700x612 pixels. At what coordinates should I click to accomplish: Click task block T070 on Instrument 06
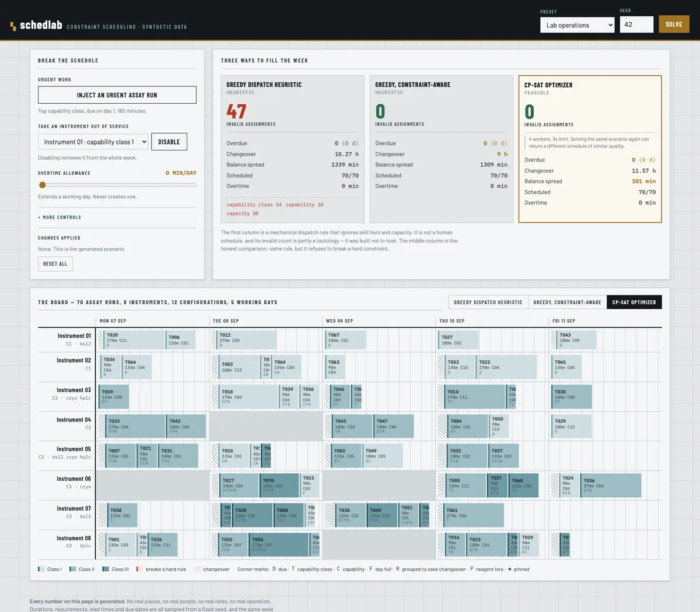[x=280, y=486]
